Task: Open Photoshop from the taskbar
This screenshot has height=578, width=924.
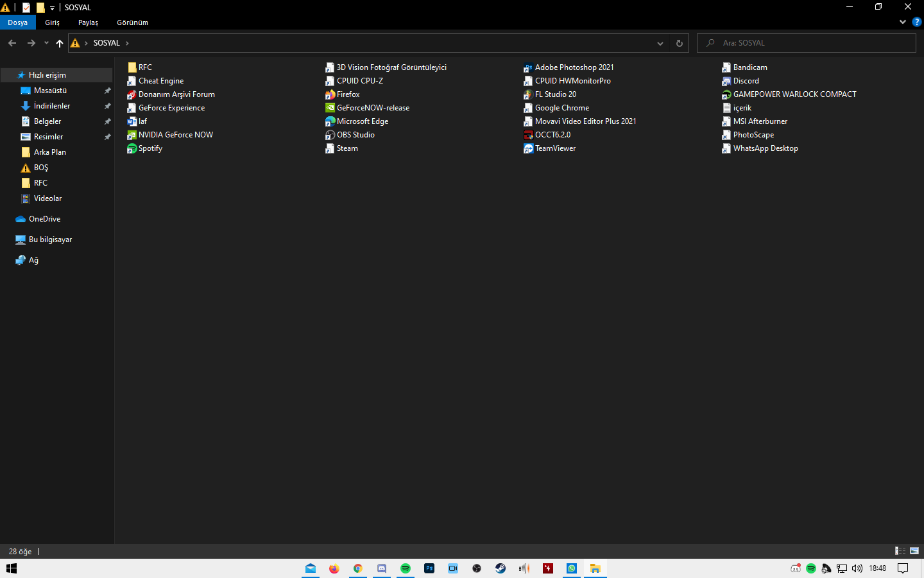Action: [x=429, y=568]
